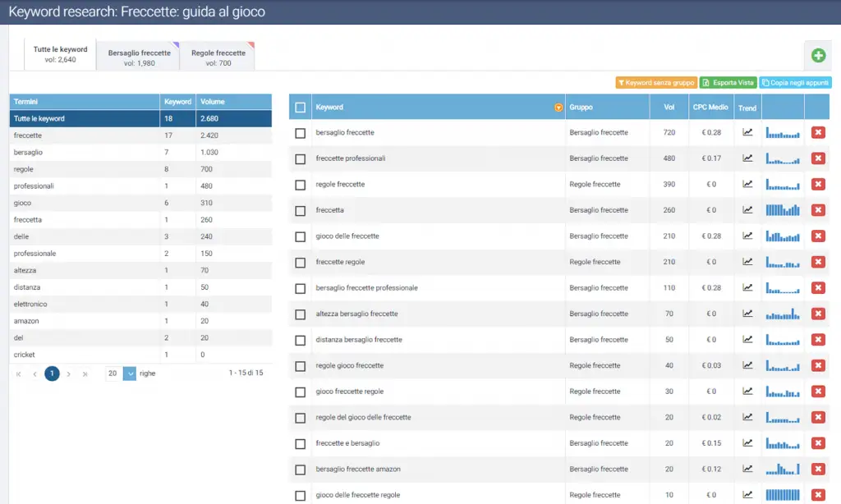Tick checkbox for 'freccette regole'
Viewport: 841px width, 504px height.
[x=301, y=263]
